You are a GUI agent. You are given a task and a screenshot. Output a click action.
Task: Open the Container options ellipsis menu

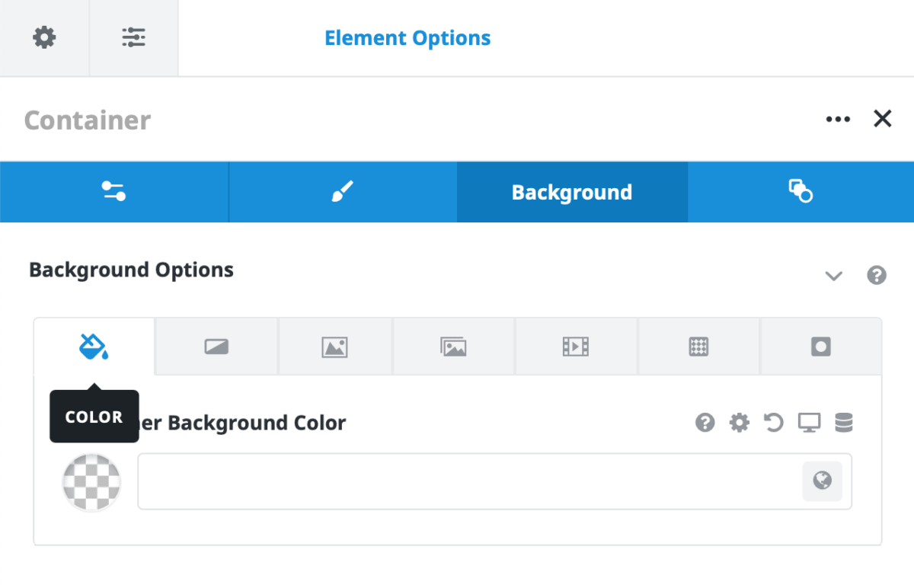click(x=838, y=119)
